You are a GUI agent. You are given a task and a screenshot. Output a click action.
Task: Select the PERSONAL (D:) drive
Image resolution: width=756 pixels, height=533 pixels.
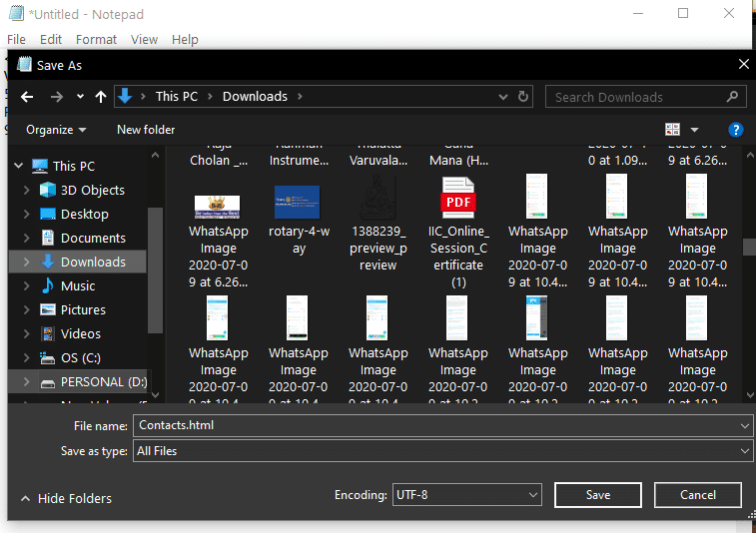click(104, 381)
